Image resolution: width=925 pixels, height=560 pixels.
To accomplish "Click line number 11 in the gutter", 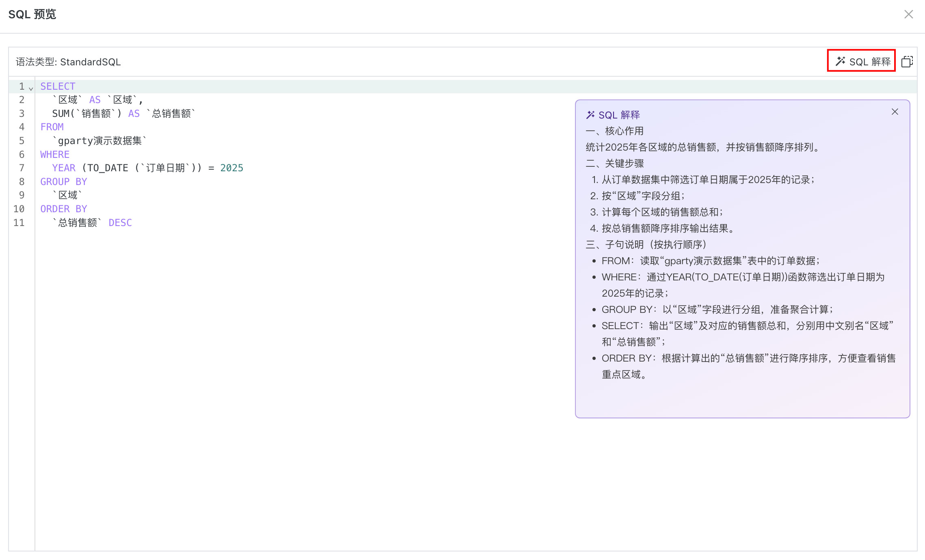I will pos(19,223).
